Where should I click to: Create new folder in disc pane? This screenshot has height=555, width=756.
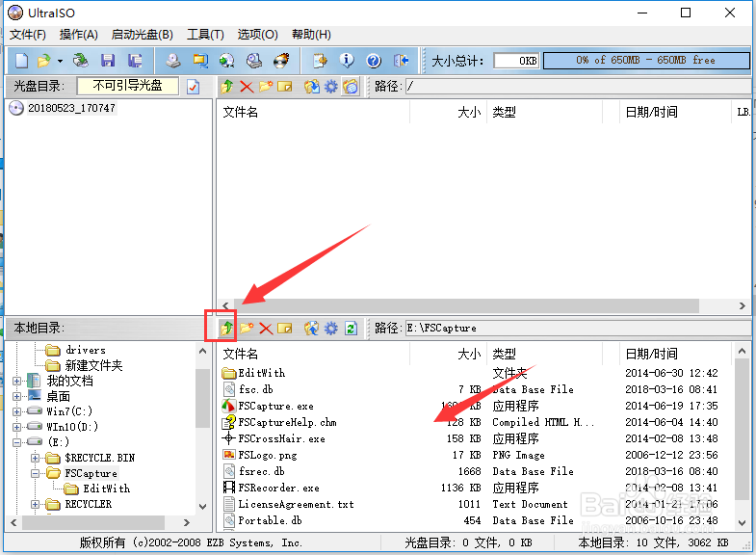266,87
